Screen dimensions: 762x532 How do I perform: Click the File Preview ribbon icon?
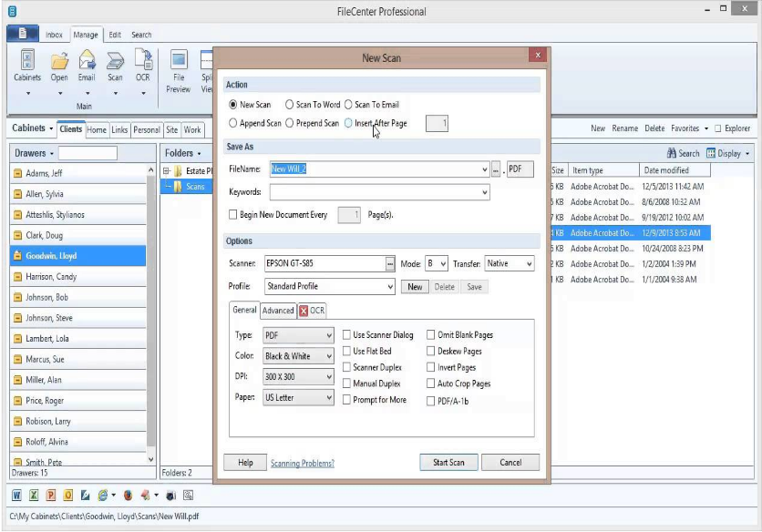coord(179,61)
